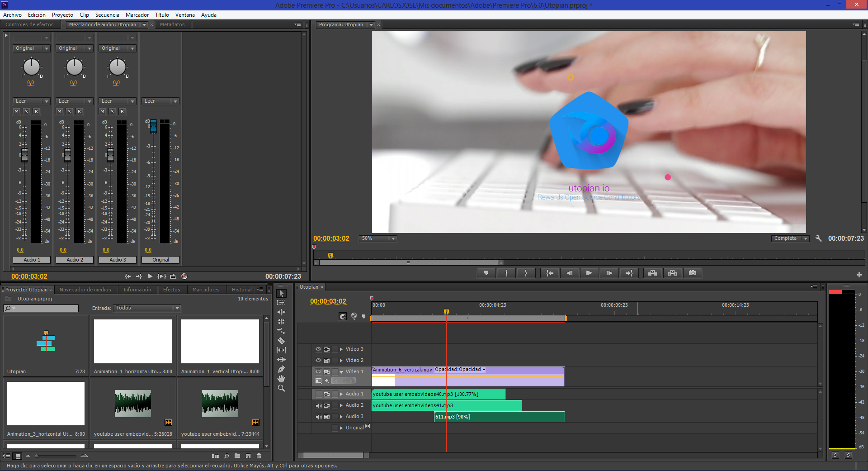Step forward one frame
The width and height of the screenshot is (868, 471).
click(609, 273)
